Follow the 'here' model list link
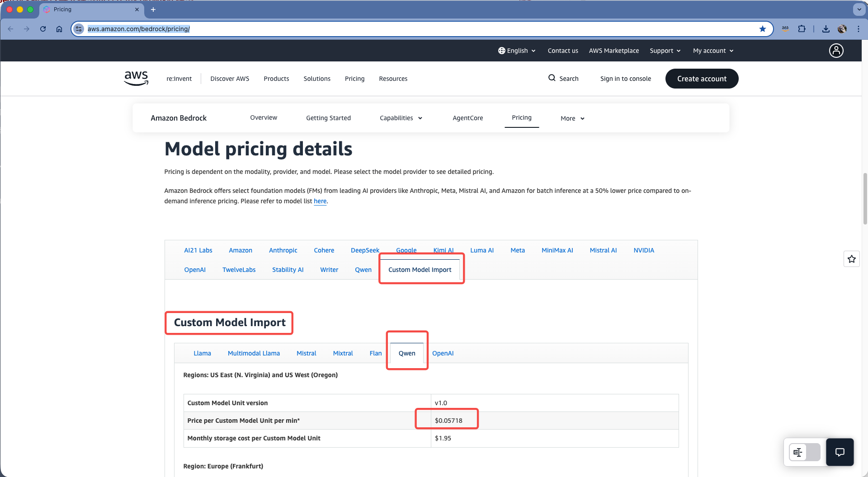Screen dimensions: 868x477 320,201
